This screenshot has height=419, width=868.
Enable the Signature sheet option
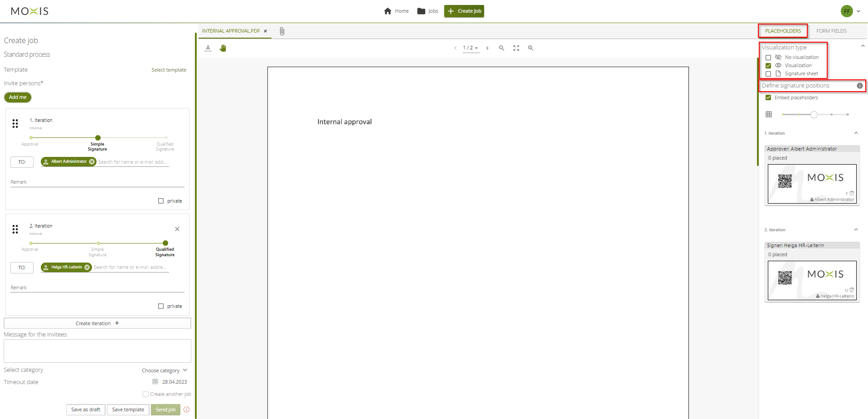point(768,74)
